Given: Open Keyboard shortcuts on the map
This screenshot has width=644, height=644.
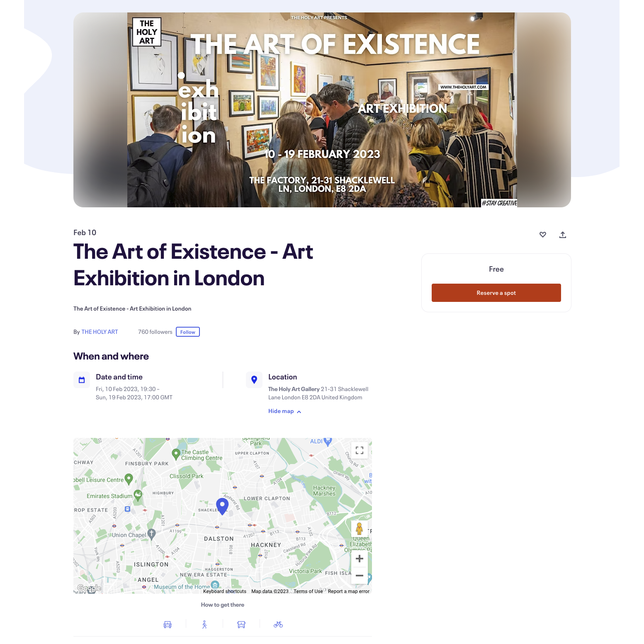Looking at the screenshot, I should pyautogui.click(x=225, y=591).
